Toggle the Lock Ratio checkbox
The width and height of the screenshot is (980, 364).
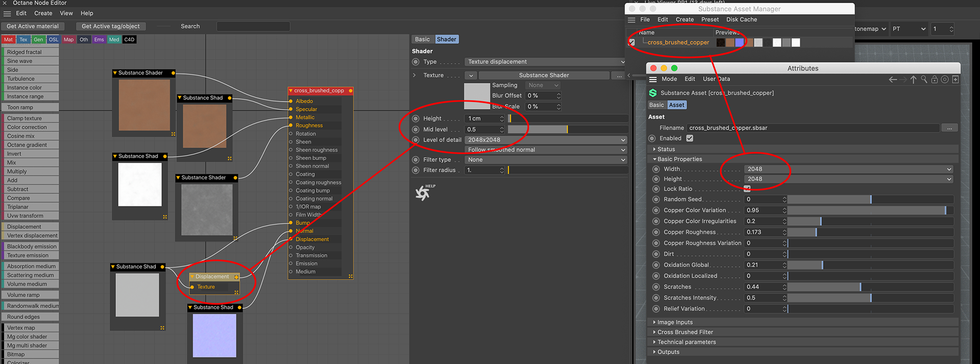[747, 189]
